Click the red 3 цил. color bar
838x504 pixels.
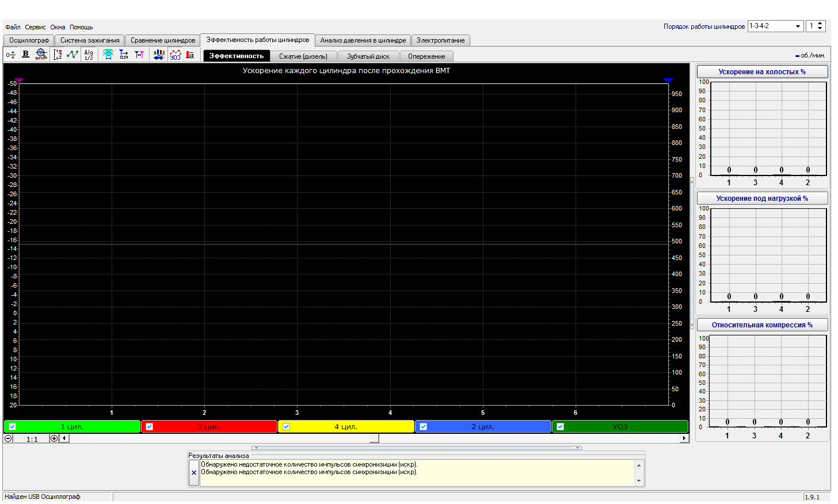pos(209,427)
